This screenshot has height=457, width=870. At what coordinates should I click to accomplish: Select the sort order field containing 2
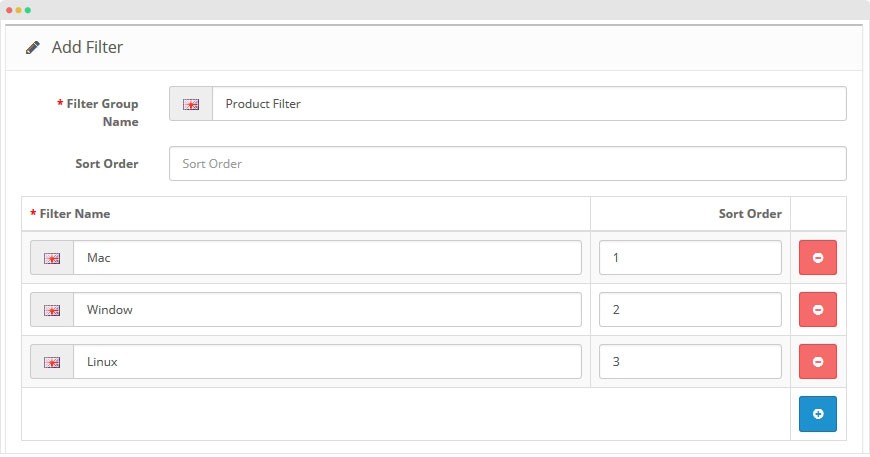(690, 310)
